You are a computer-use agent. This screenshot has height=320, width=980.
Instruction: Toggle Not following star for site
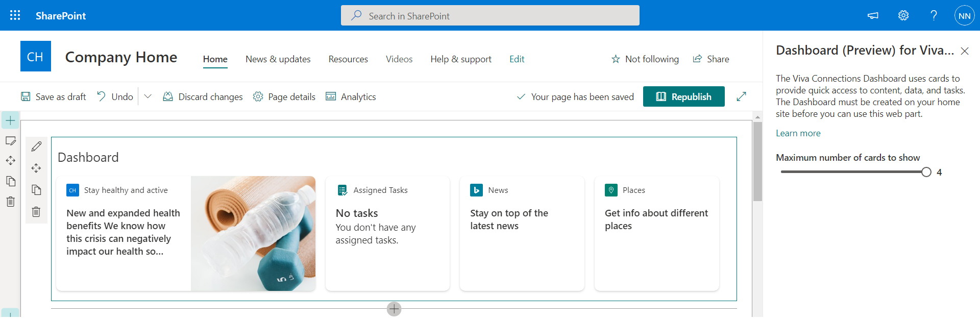[616, 59]
